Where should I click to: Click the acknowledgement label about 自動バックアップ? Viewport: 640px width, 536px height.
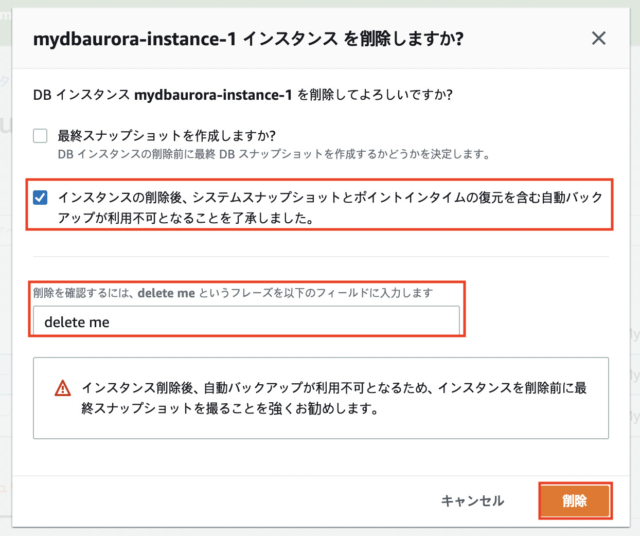330,207
